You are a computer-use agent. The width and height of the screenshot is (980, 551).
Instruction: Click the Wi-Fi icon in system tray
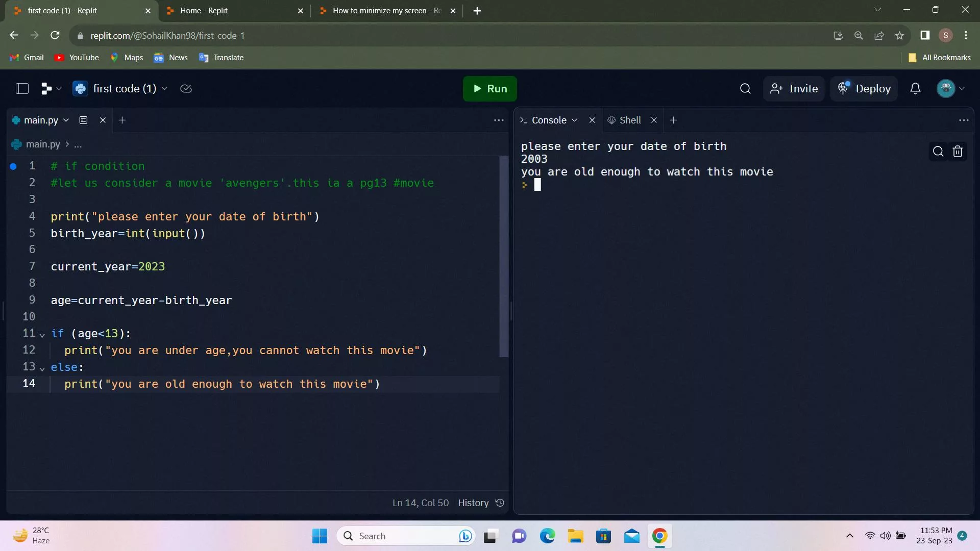pos(869,536)
